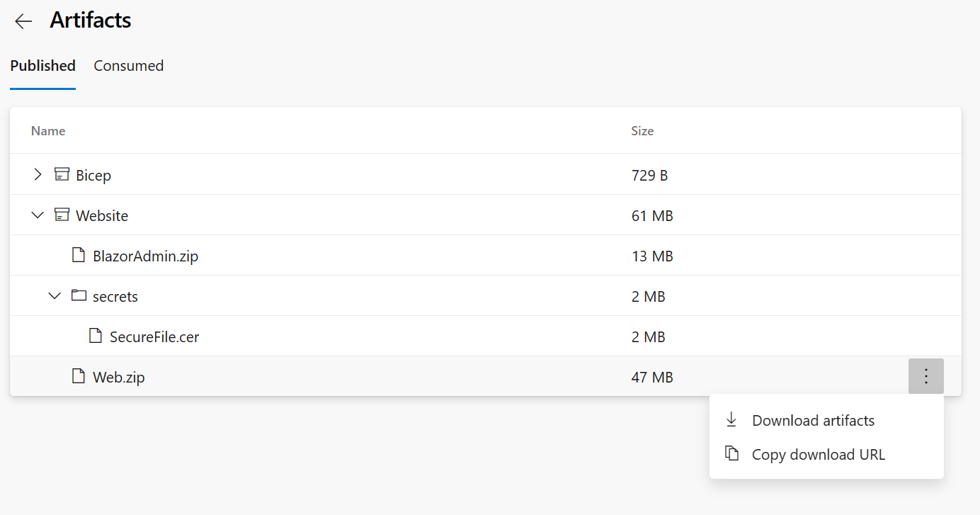Collapse the Website artifact chevron
This screenshot has width=980, height=515.
[38, 215]
